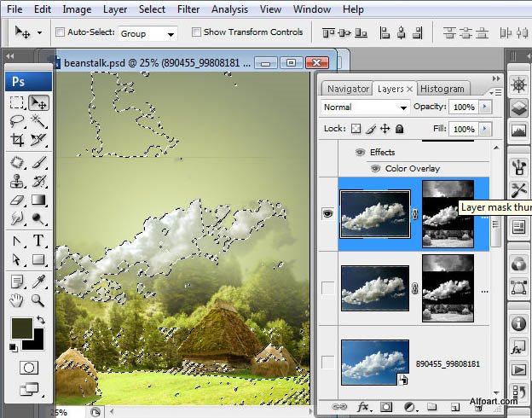Click the Lock position icon
This screenshot has height=418, width=532.
point(385,129)
